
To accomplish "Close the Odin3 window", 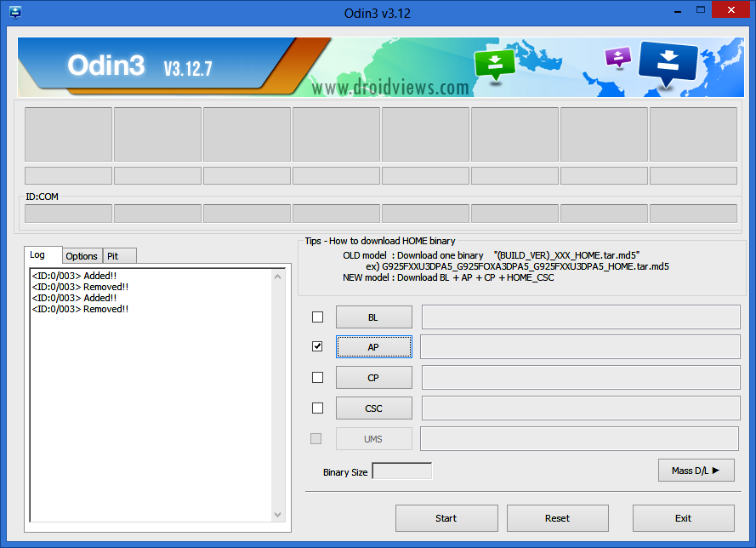I will pos(731,10).
